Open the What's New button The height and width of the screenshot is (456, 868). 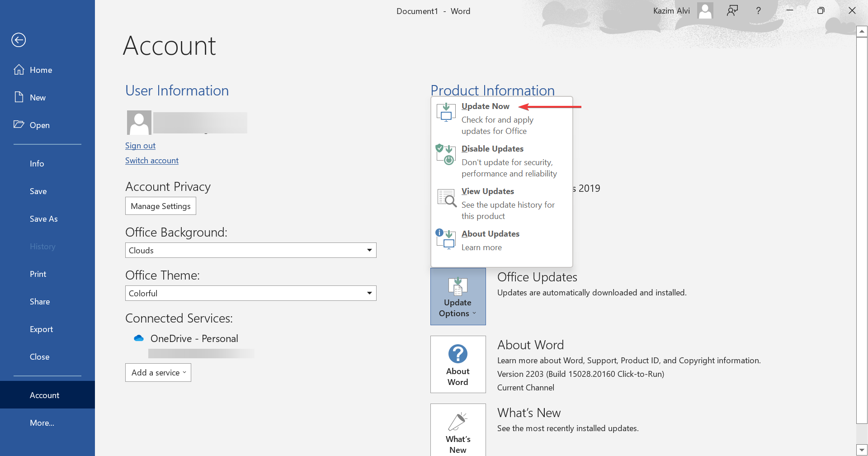(x=458, y=430)
